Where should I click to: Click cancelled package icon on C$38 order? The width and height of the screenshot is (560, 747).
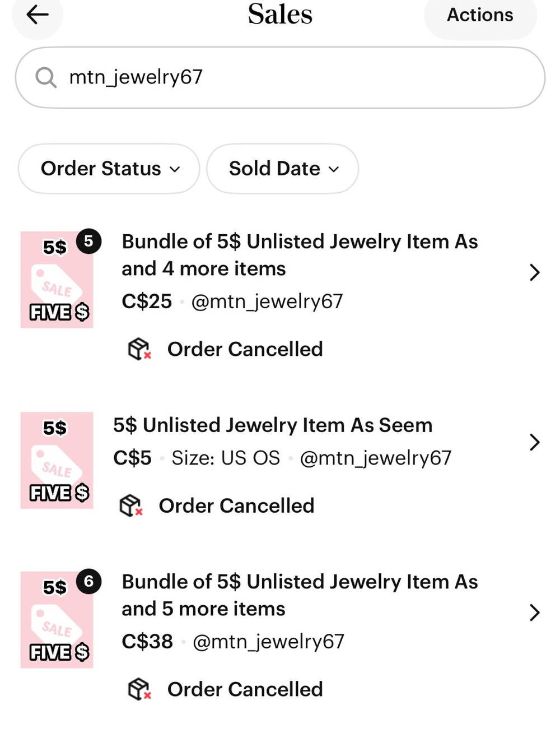[139, 689]
